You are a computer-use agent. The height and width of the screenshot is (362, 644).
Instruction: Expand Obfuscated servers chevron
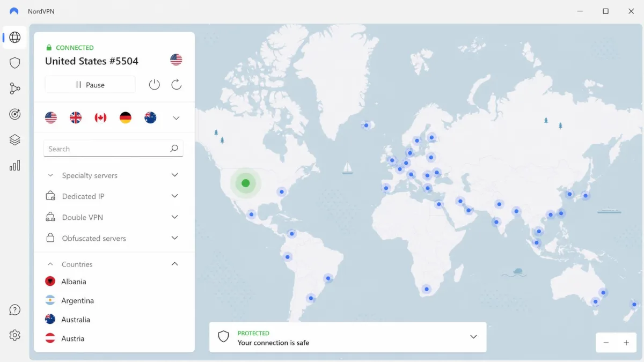[x=174, y=238]
